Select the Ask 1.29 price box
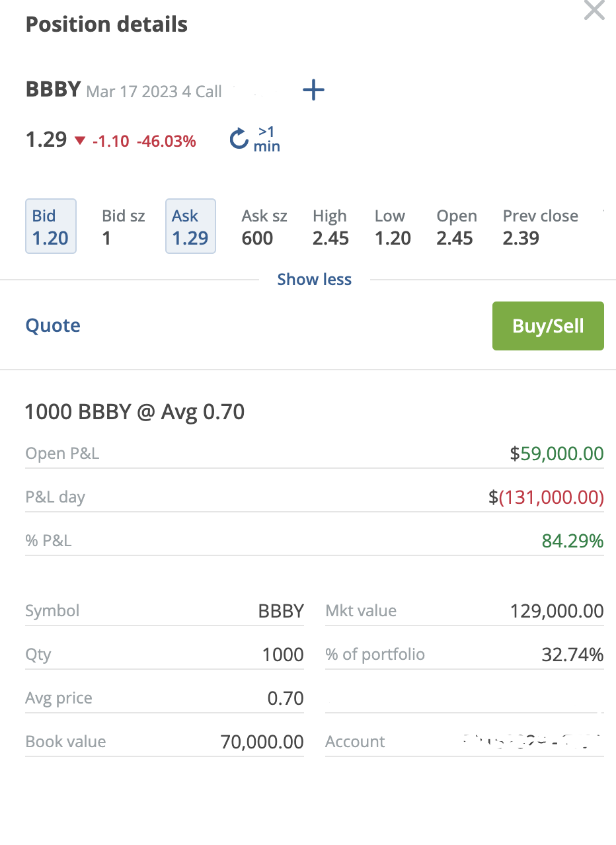The width and height of the screenshot is (616, 845). tap(190, 226)
